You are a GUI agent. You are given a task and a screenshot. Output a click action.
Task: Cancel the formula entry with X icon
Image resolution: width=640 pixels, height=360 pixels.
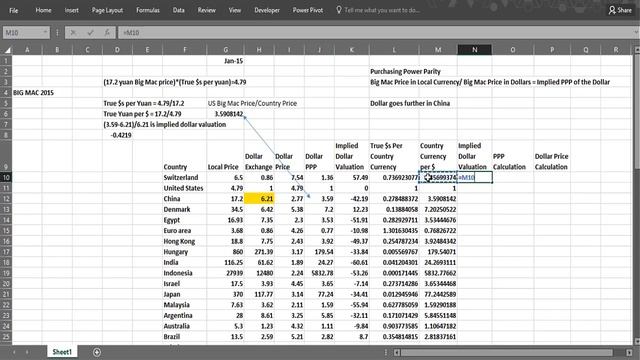point(73,33)
